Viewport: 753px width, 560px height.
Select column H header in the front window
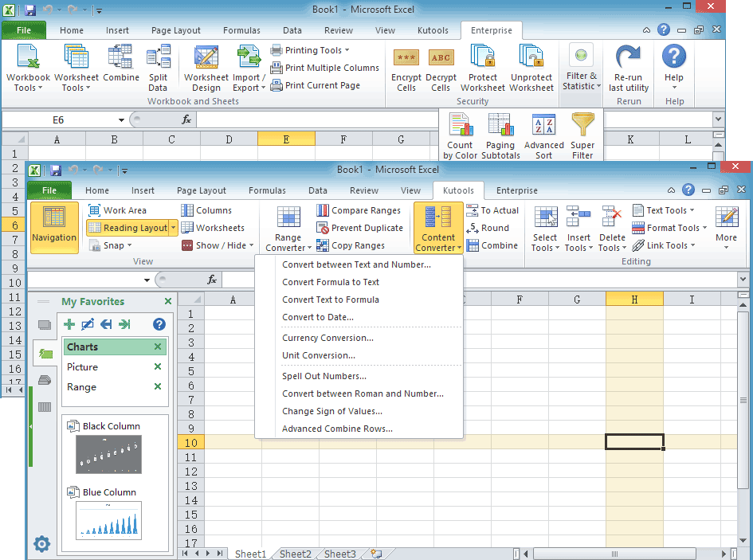pyautogui.click(x=634, y=300)
